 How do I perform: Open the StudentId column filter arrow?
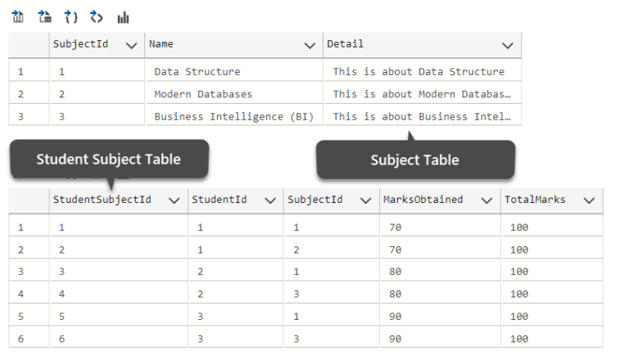click(270, 200)
